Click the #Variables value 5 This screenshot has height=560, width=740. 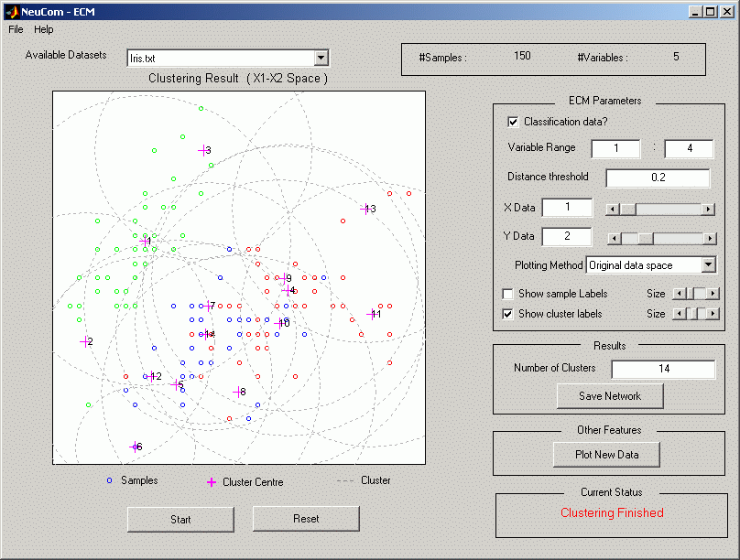[676, 57]
